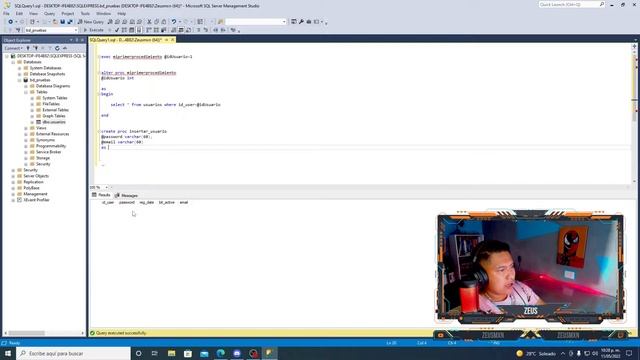Select the Service Broker folder
Viewport: 640px width, 360px height.
49,152
